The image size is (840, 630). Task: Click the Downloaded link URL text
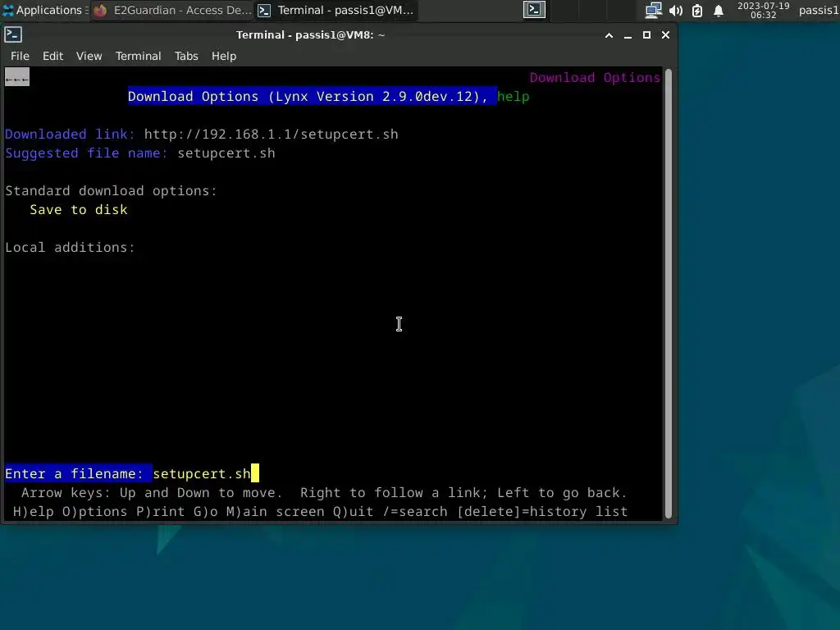[x=271, y=134]
